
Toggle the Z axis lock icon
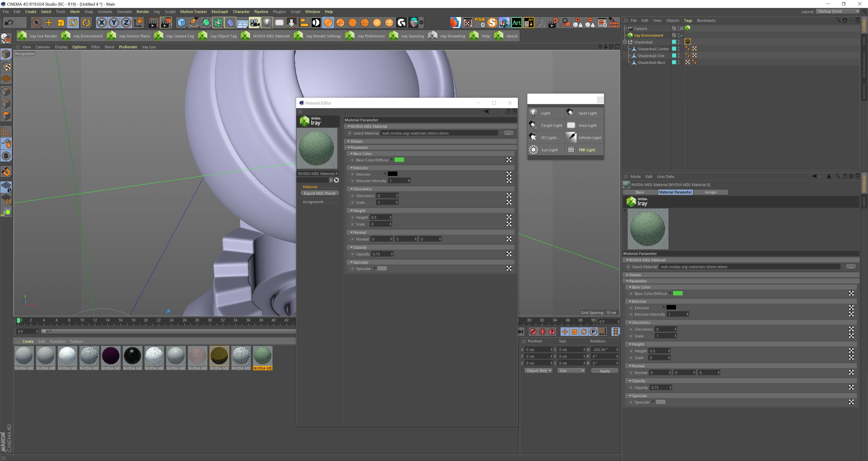coord(126,23)
